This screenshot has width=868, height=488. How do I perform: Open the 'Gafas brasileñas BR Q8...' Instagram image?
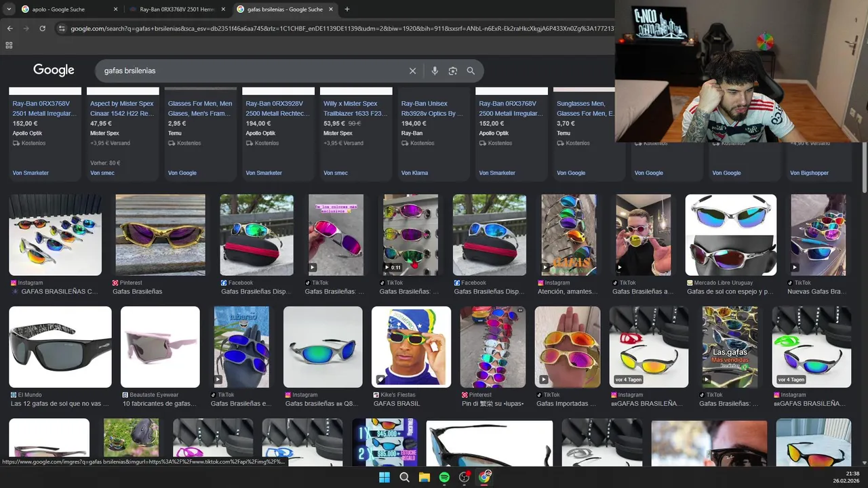tap(323, 347)
